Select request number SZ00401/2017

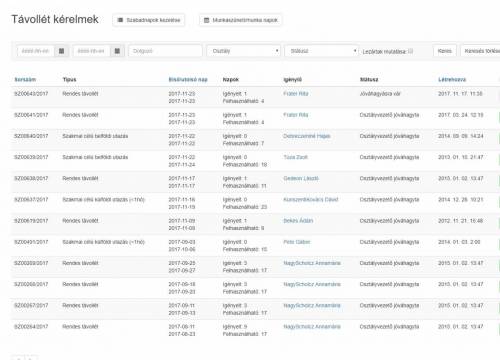tap(31, 242)
